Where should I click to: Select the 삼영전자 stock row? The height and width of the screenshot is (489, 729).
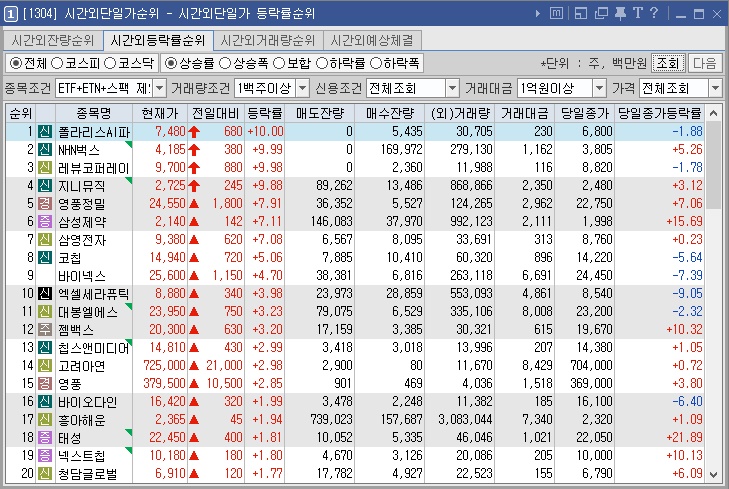[355, 240]
